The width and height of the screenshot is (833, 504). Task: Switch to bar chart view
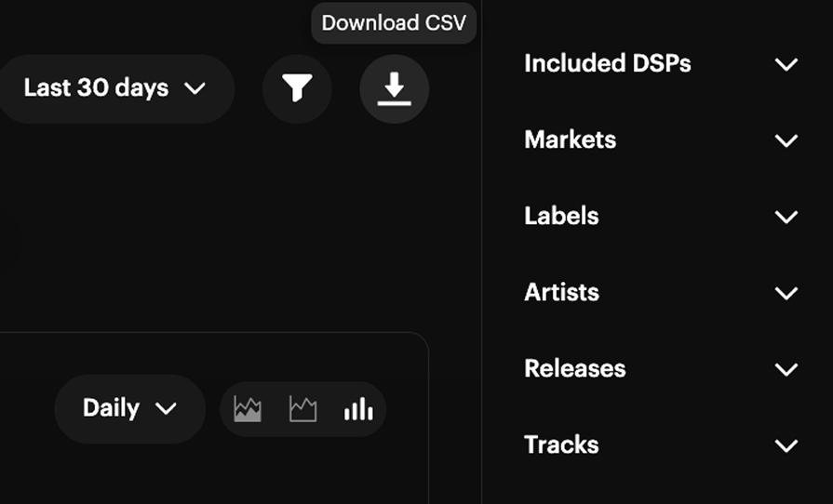[x=358, y=409]
